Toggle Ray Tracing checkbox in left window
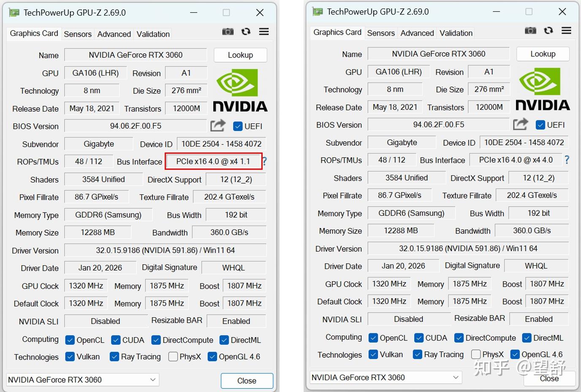Image resolution: width=581 pixels, height=392 pixels. [x=114, y=357]
